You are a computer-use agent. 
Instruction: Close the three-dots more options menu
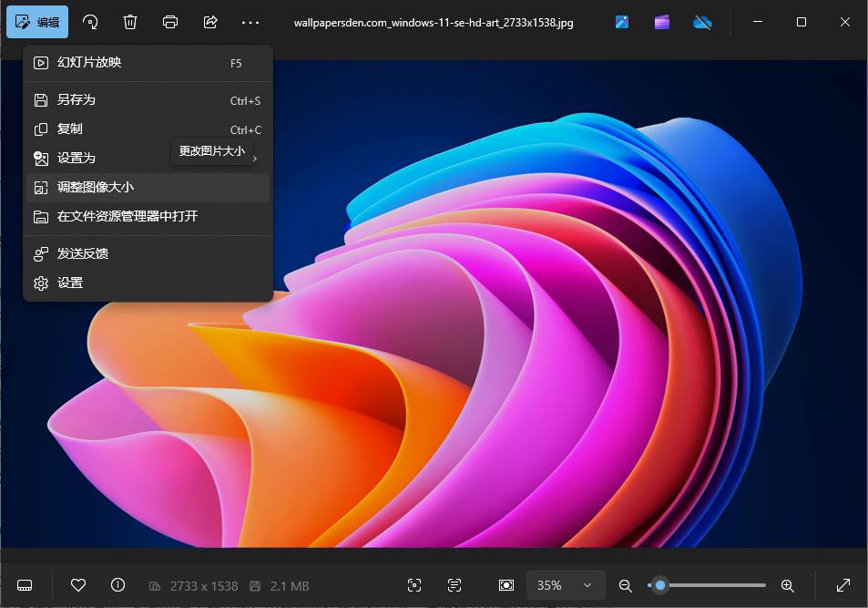tap(250, 22)
